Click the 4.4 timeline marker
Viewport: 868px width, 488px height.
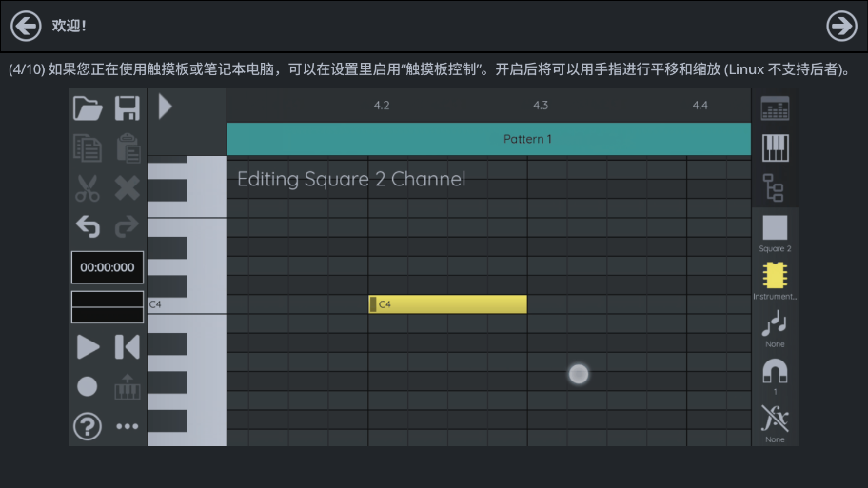pos(700,106)
